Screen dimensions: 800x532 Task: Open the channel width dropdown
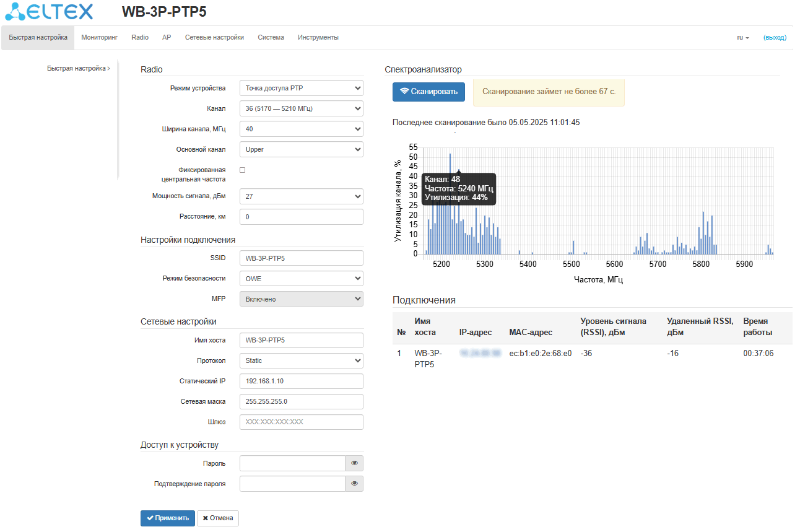[301, 129]
